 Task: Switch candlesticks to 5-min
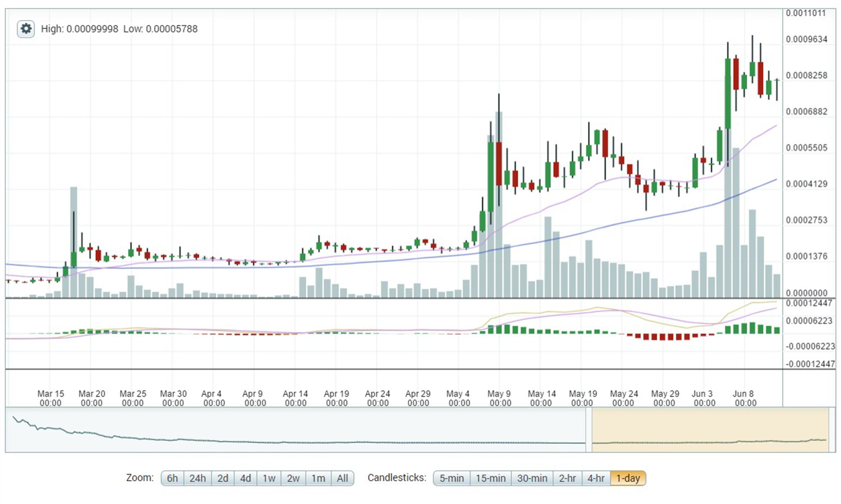coord(451,478)
